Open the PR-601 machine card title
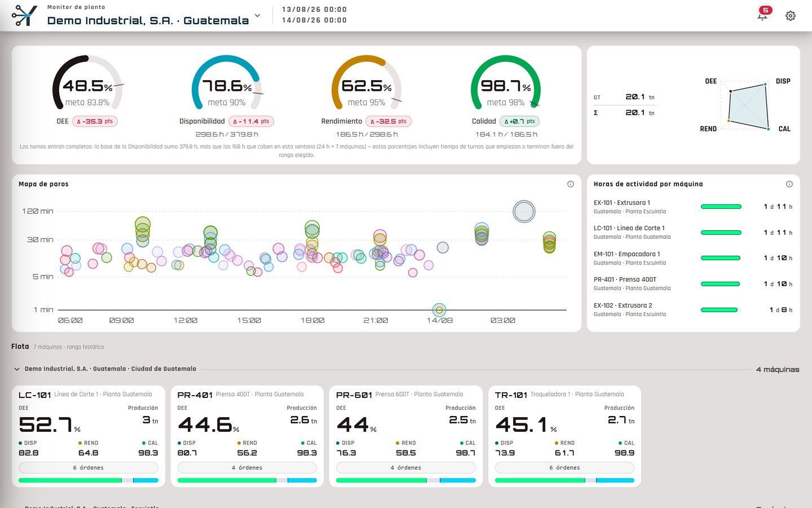This screenshot has height=508, width=812. coord(354,395)
